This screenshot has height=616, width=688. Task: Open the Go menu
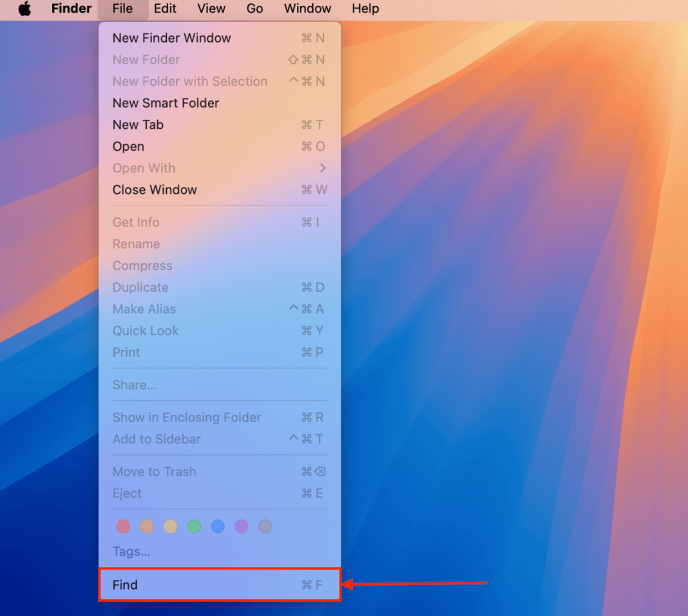[254, 9]
